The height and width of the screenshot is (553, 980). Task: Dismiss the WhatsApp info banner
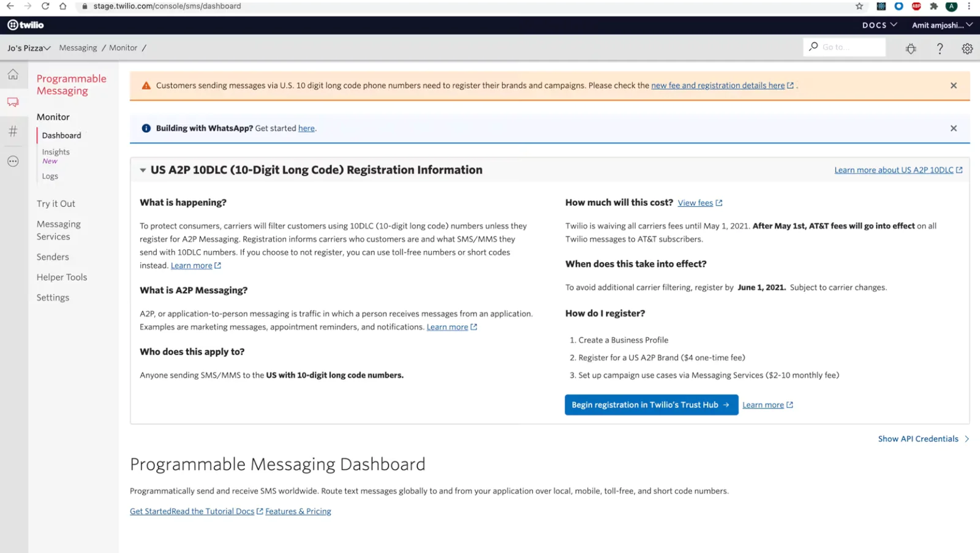[954, 129]
